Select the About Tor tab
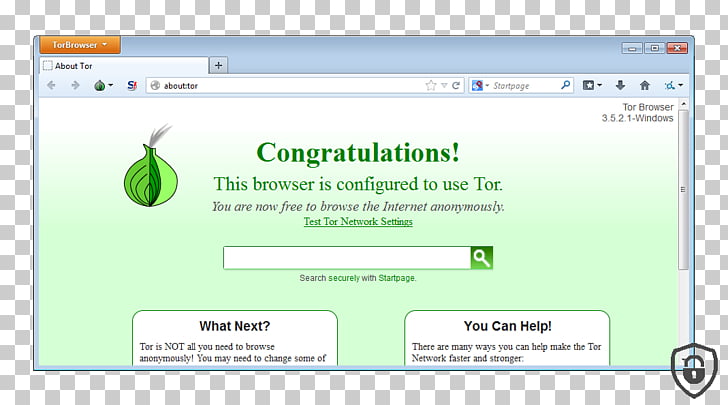Image resolution: width=728 pixels, height=405 pixels. (124, 66)
